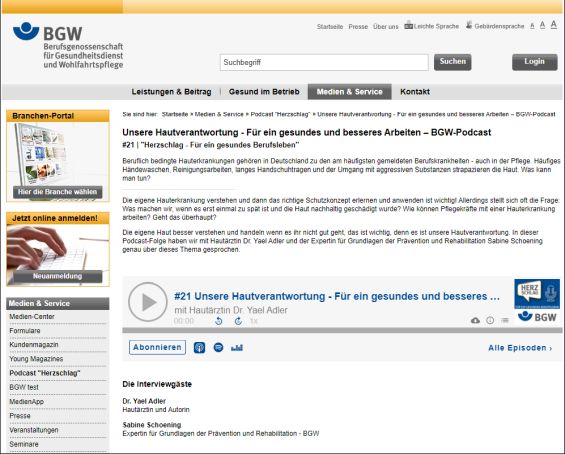Show episode info in the player
Viewport: 565px width, 454px height.
[x=490, y=320]
